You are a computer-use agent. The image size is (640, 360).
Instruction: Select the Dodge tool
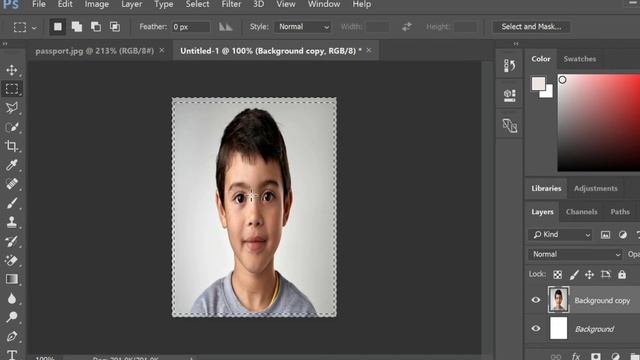[11, 317]
